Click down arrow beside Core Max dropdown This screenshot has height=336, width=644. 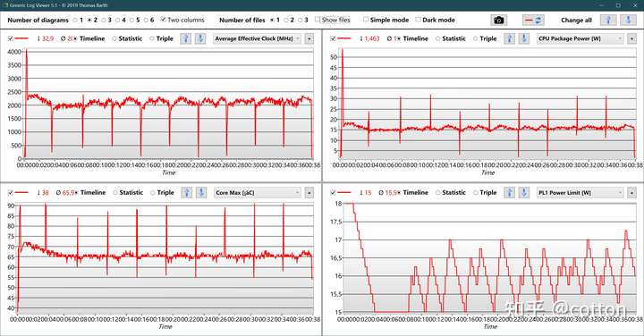[201, 192]
